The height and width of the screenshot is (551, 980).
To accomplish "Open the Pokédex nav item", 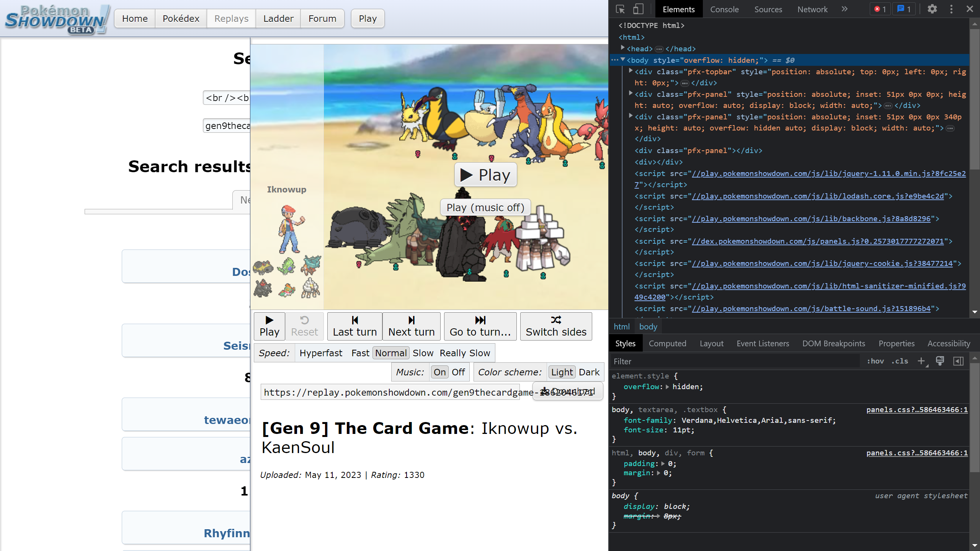I will point(181,18).
